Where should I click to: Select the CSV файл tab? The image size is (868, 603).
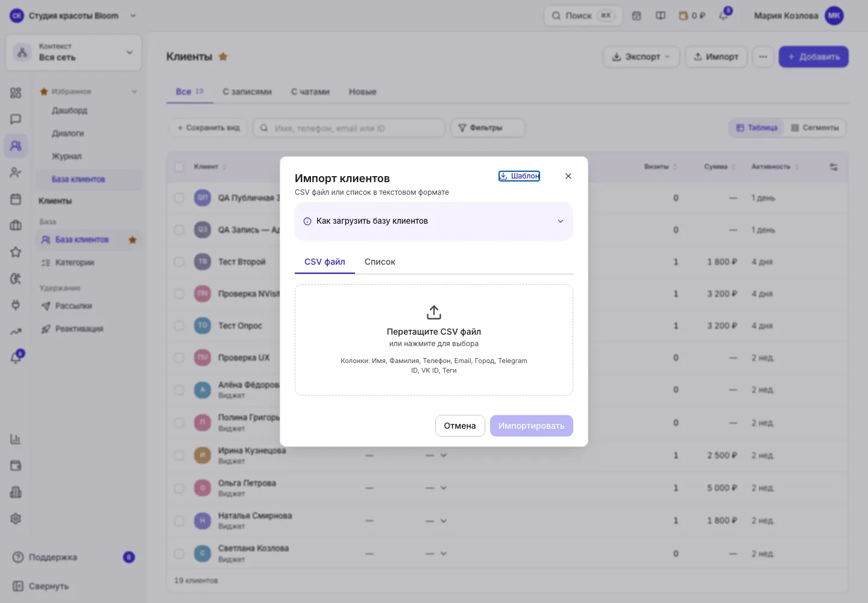(x=325, y=262)
